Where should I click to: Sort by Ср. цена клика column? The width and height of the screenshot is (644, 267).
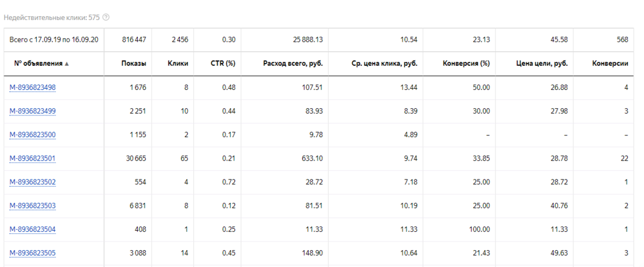(384, 63)
